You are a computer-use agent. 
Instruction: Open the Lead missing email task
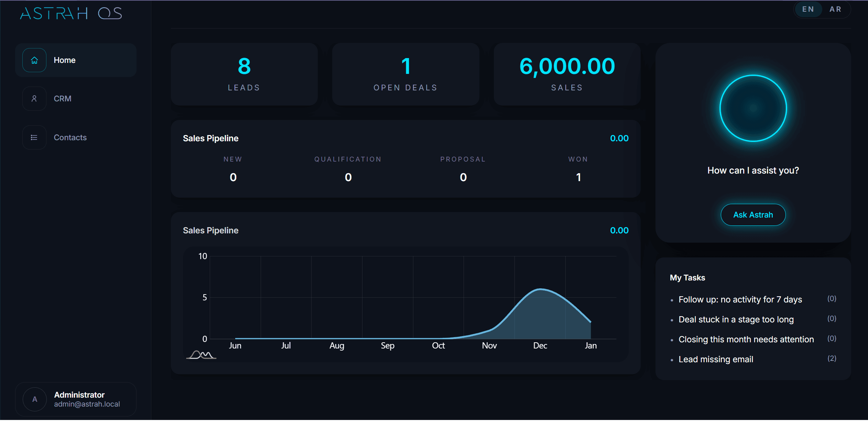(x=716, y=359)
